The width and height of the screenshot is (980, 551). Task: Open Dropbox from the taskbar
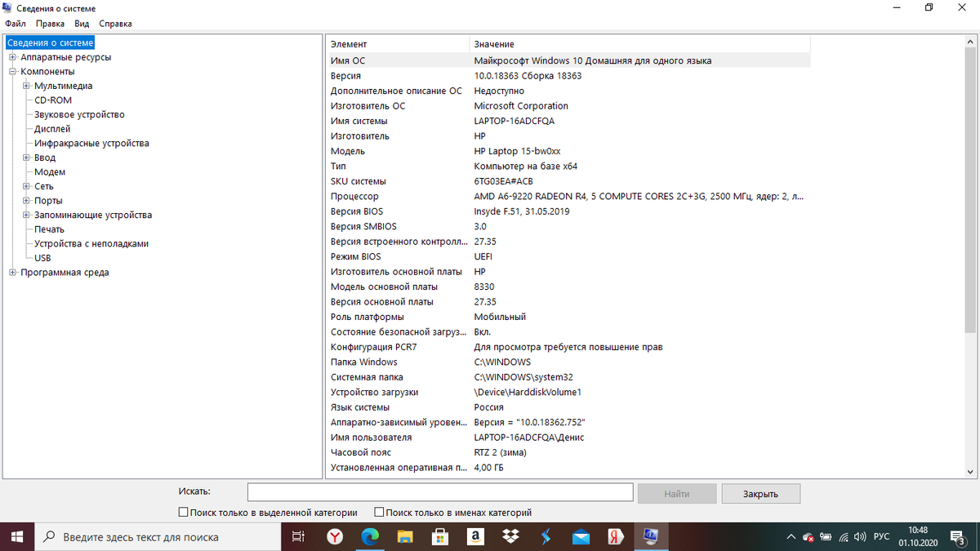click(511, 537)
